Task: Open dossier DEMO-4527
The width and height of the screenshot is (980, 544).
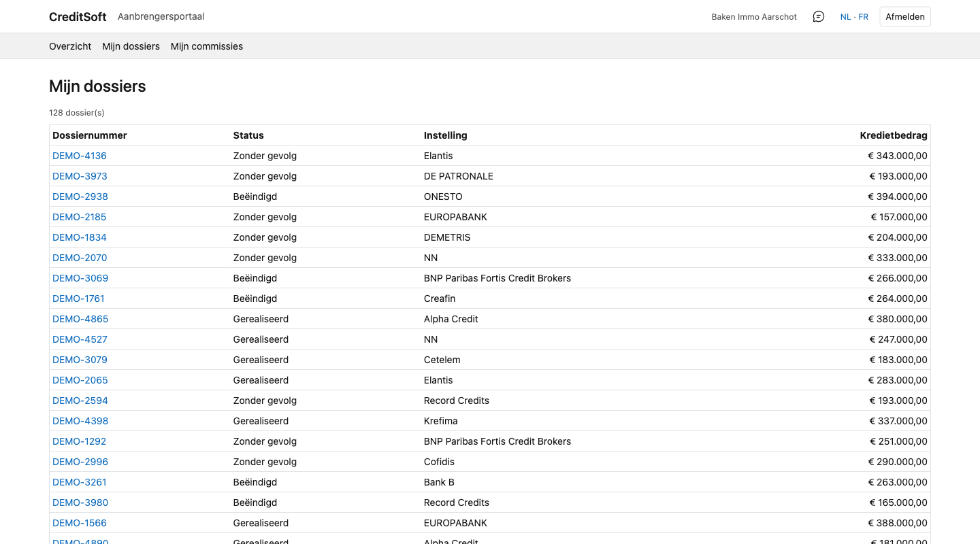Action: (80, 339)
